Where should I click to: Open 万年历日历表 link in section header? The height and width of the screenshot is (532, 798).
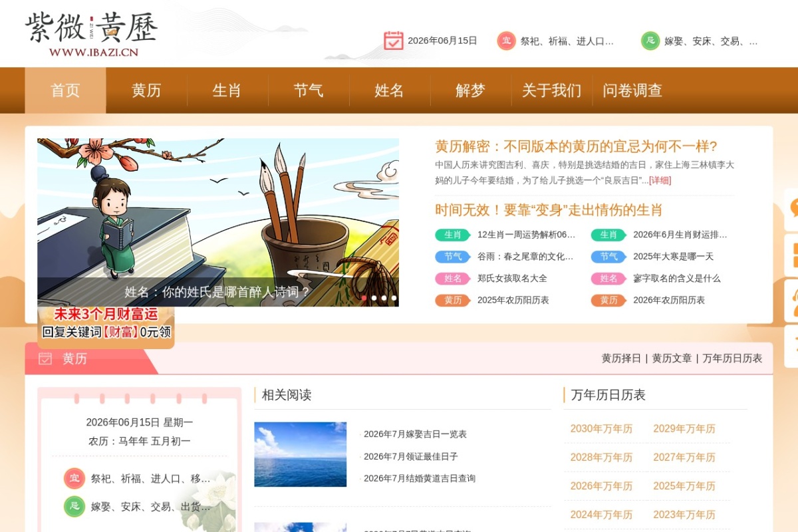[x=732, y=358]
